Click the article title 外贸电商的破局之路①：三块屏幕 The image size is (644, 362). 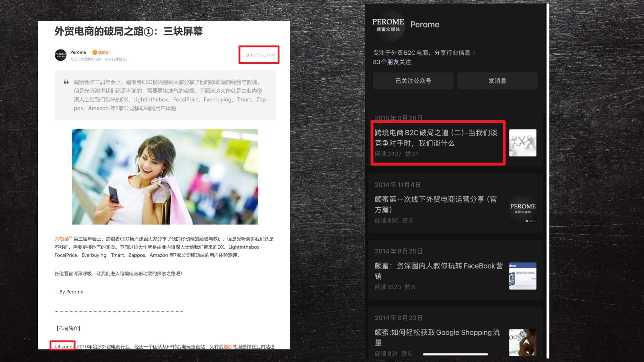point(129,31)
